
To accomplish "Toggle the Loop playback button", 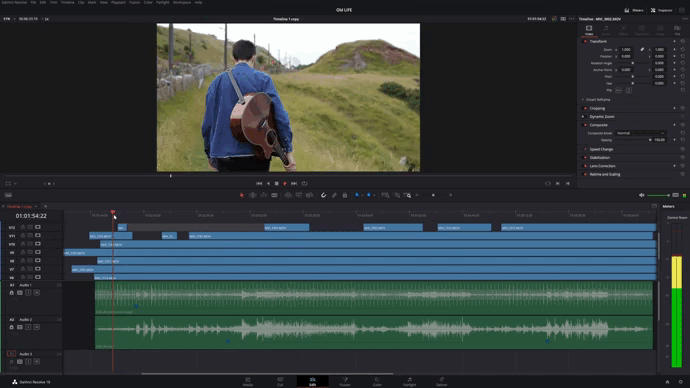I will pyautogui.click(x=304, y=183).
